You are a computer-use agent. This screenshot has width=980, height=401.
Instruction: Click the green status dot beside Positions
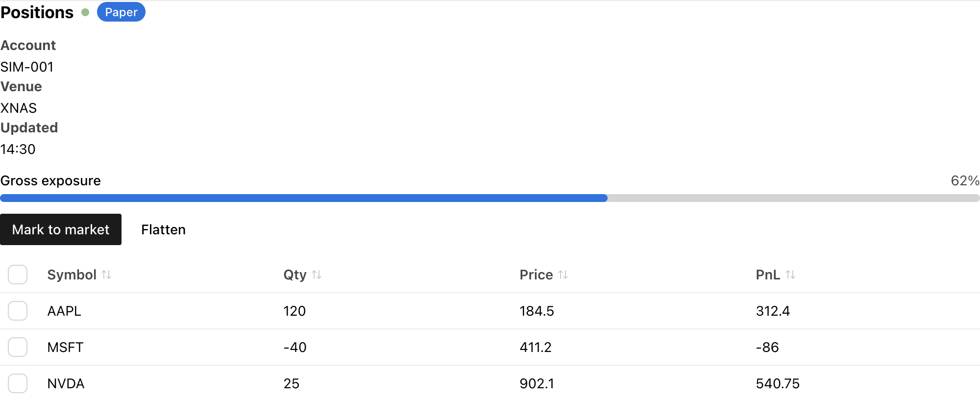85,12
